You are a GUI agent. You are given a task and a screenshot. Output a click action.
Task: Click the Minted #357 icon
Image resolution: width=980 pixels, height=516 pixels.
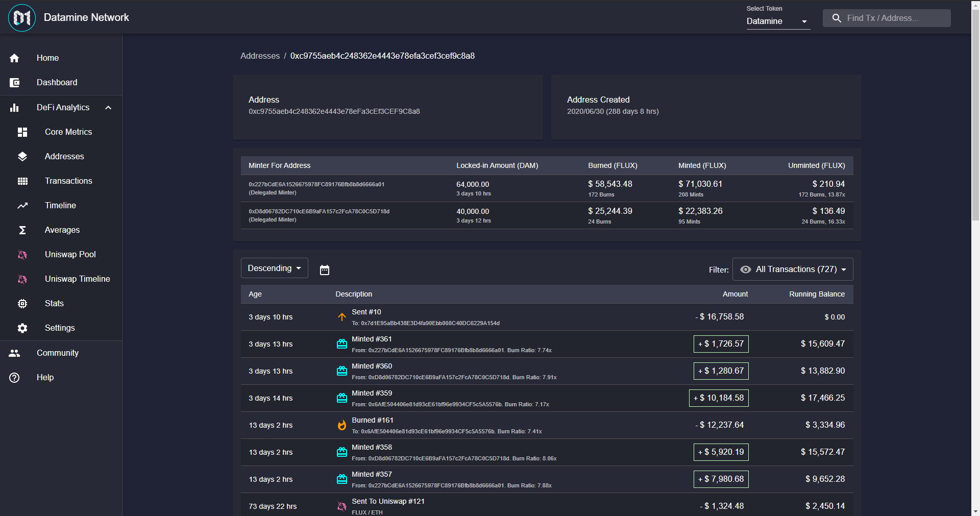[342, 479]
